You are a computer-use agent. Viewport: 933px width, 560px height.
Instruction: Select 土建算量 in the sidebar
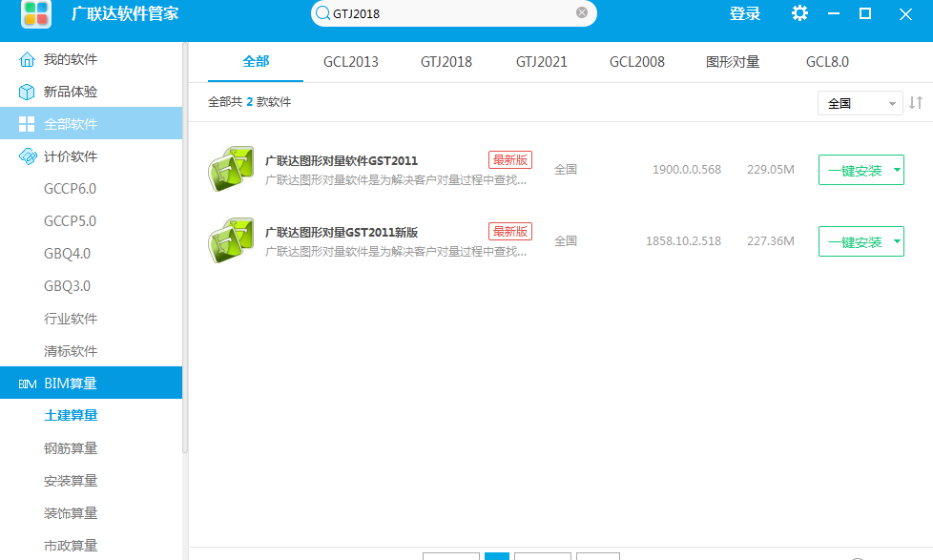coord(71,415)
